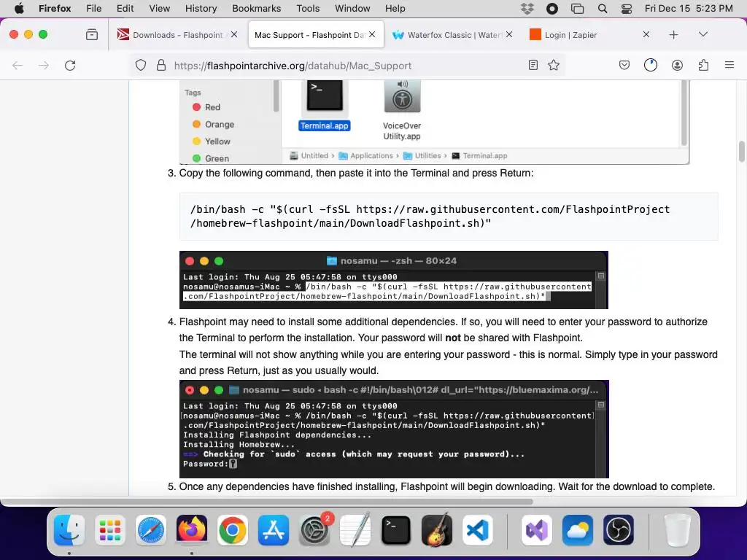This screenshot has height=560, width=747.
Task: Open tracking protection shield icon
Action: pos(141,65)
